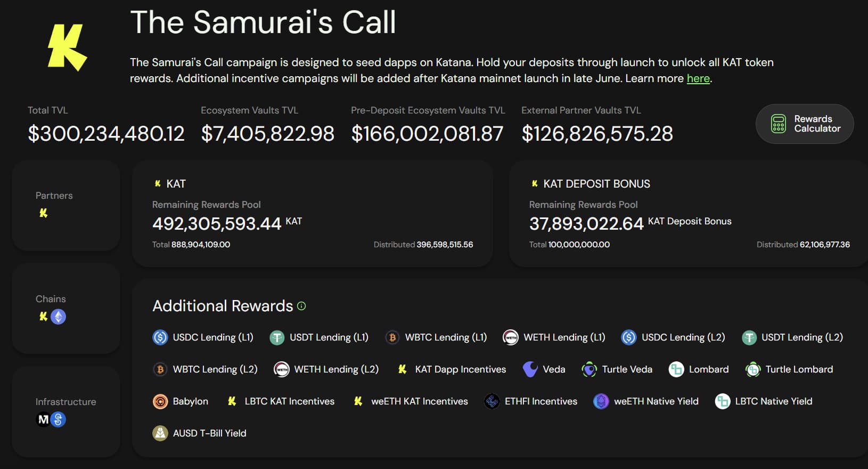This screenshot has height=469, width=868.
Task: Select the USDT Lending (L1) reward
Action: click(x=319, y=337)
